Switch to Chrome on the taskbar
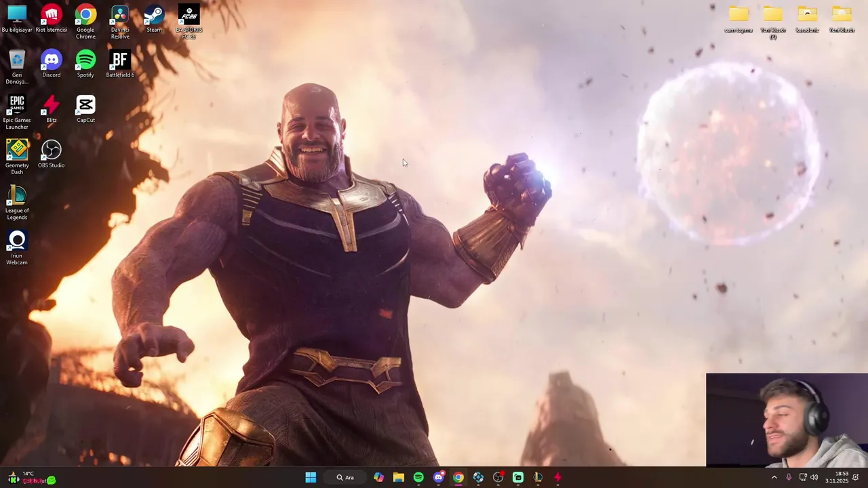This screenshot has width=868, height=488. point(458,477)
